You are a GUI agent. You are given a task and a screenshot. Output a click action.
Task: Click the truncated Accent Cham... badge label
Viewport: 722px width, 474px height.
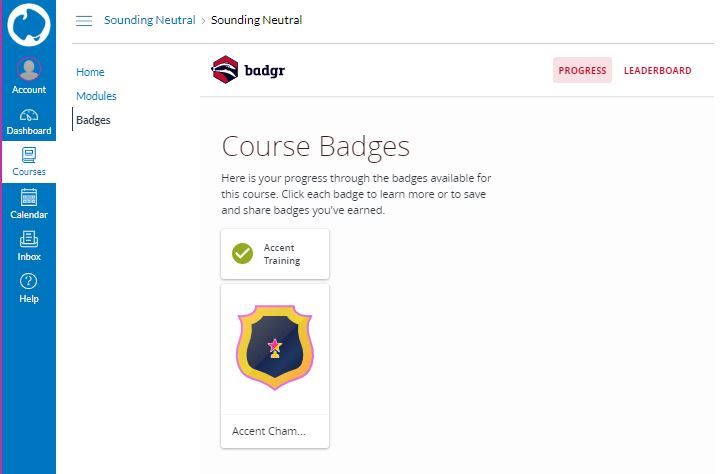coord(269,432)
